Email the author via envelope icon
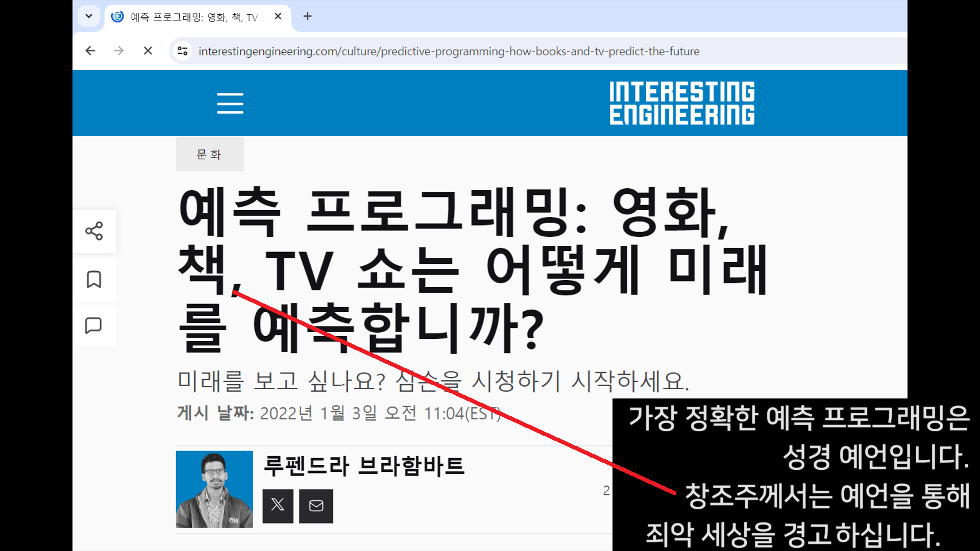Image resolution: width=980 pixels, height=551 pixels. pos(316,506)
